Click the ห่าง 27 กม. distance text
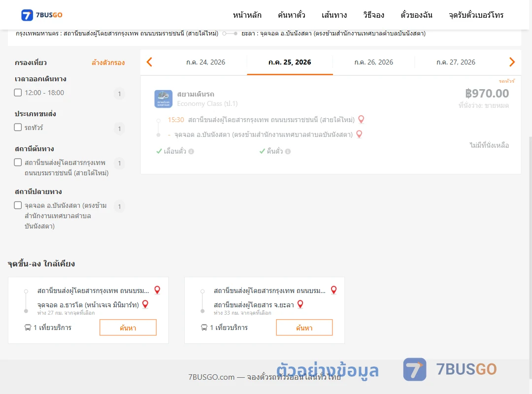The image size is (532, 394). pyautogui.click(x=66, y=313)
